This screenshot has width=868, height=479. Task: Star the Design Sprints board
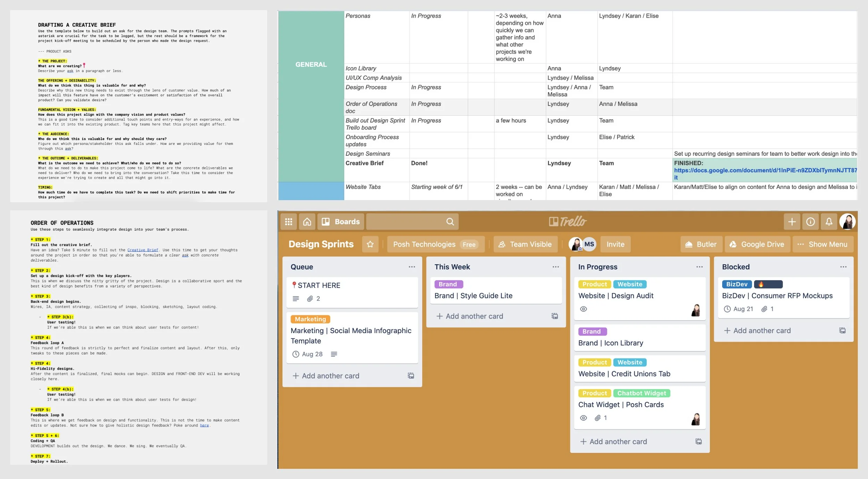pos(370,244)
